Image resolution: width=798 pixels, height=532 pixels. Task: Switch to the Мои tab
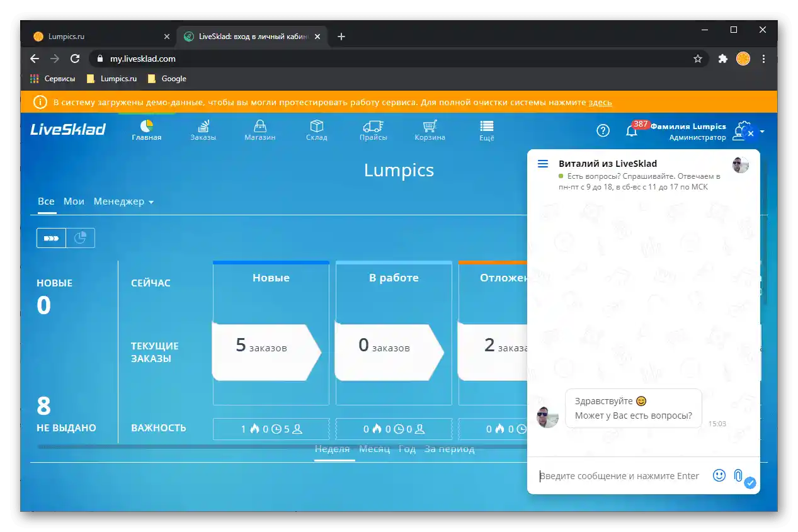74,201
